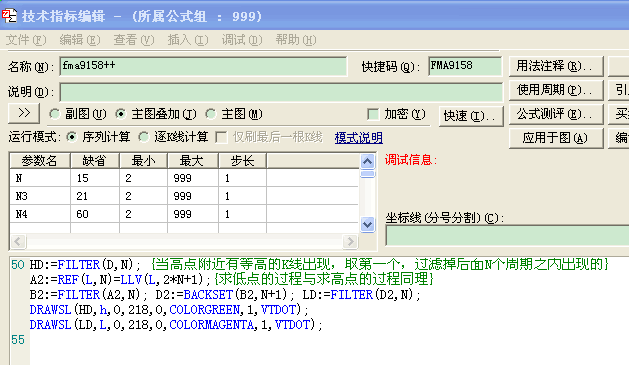629x365 pixels.
Task: Click the 公式测评 button
Action: click(x=556, y=114)
